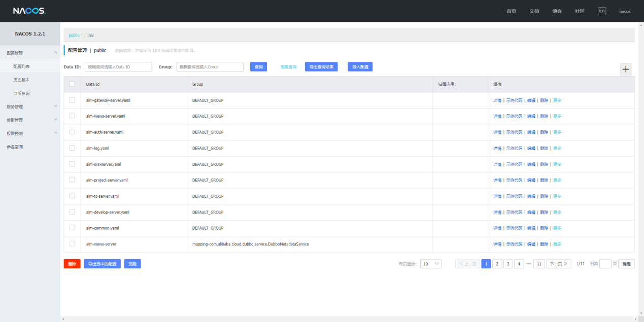Screen dimensions: 644x322
Task: Collapse the 配置管理 sidebar section
Action: pos(55,53)
